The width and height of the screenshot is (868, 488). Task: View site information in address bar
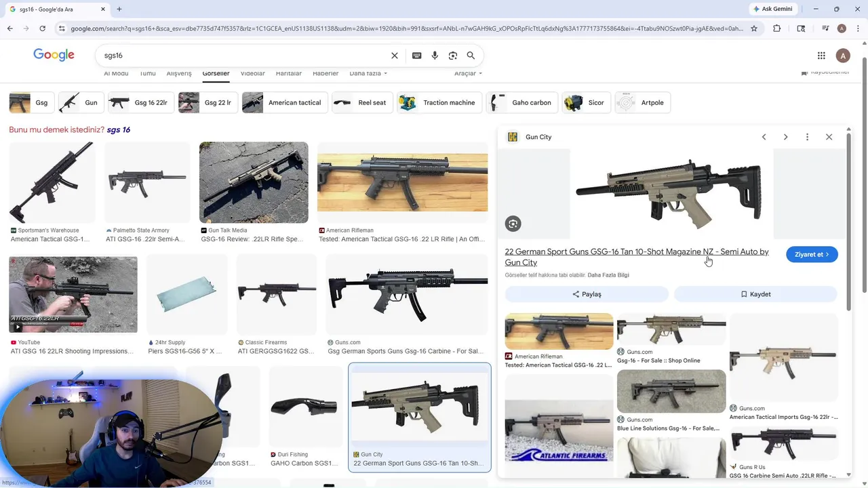click(62, 28)
